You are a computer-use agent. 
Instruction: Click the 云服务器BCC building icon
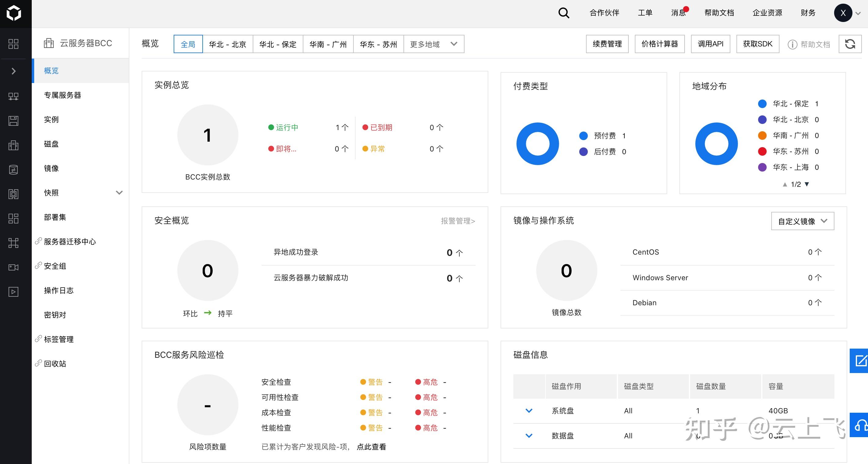[49, 43]
